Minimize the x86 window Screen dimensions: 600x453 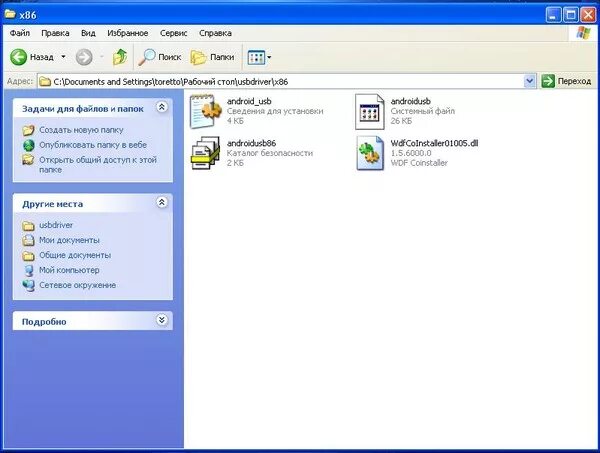click(x=553, y=15)
